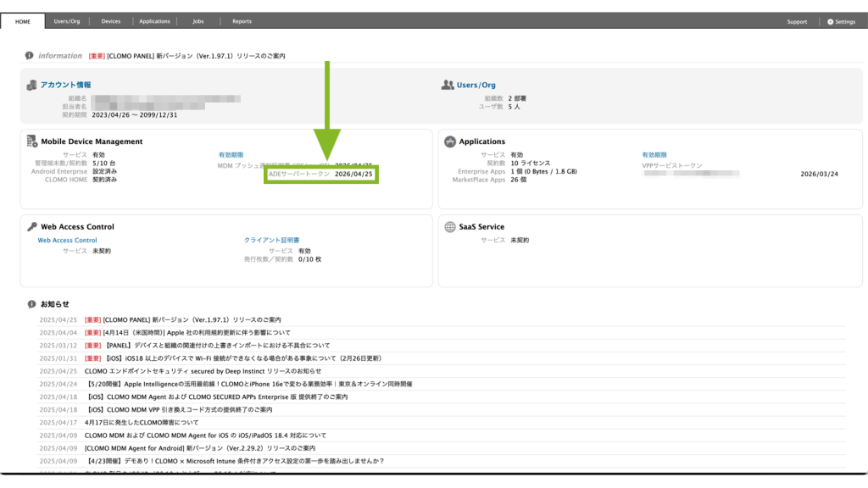Open the blue Web Access Control link
868x488 pixels.
[x=67, y=241]
